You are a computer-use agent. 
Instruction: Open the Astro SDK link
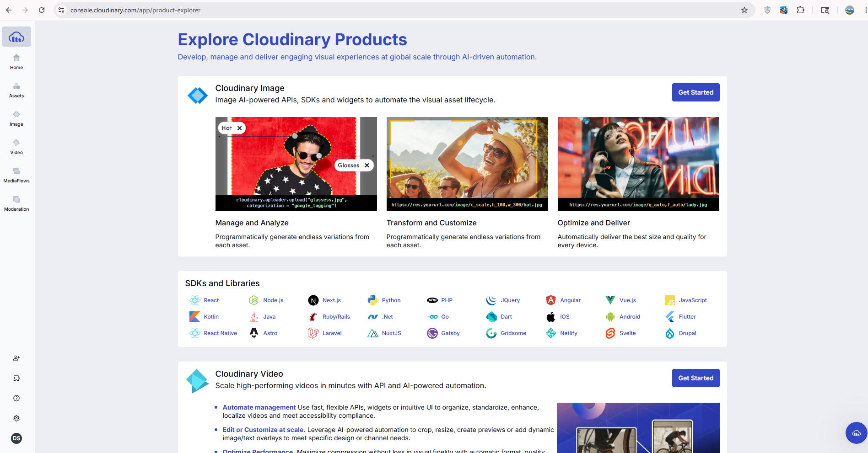[270, 333]
